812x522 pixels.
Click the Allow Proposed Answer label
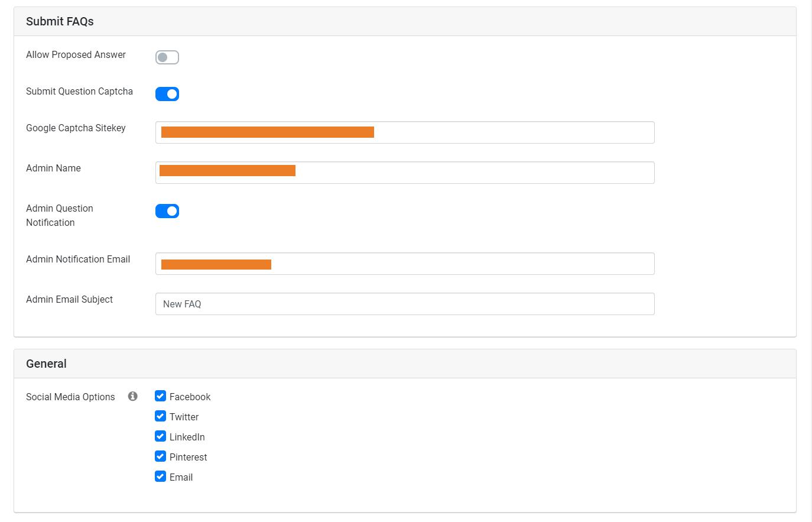[76, 54]
